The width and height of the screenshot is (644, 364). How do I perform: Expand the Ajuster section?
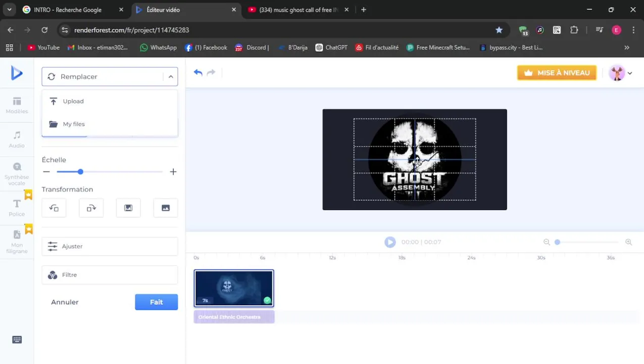(x=110, y=246)
